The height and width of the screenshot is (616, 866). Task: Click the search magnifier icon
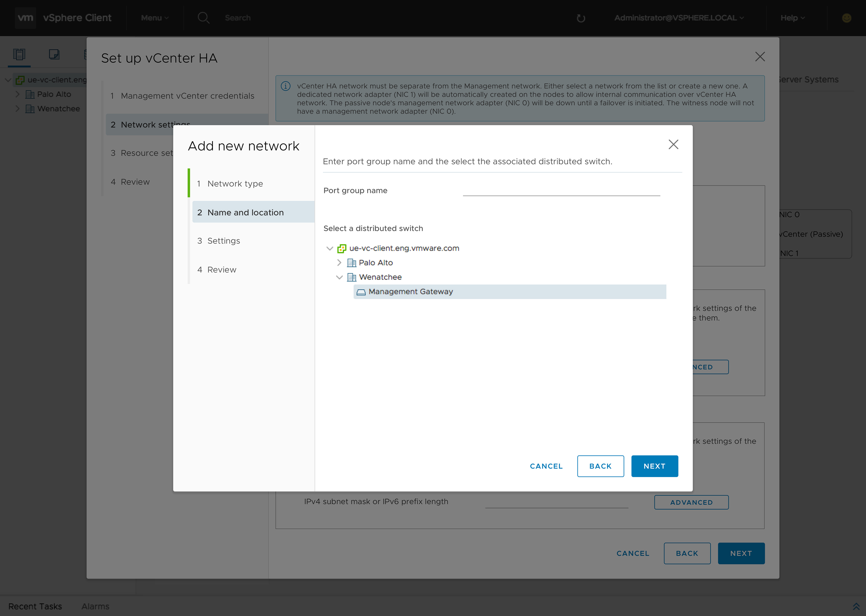[204, 18]
